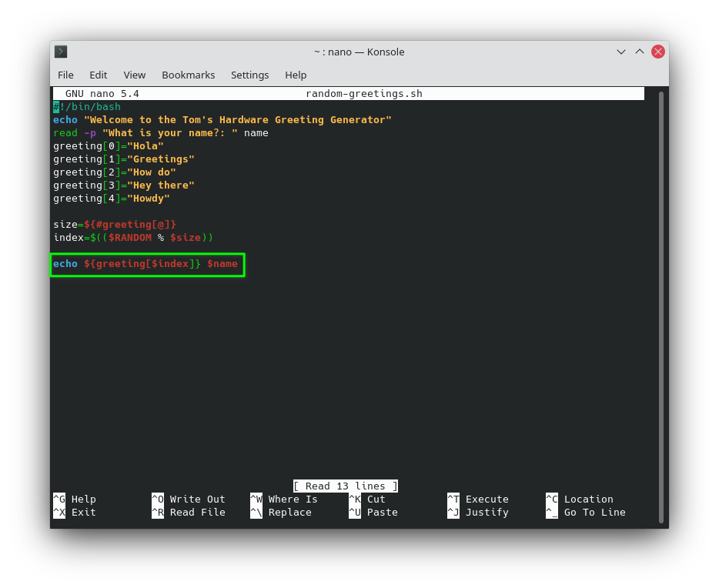Click the ^T Execute shortcut
719x588 pixels.
477,499
